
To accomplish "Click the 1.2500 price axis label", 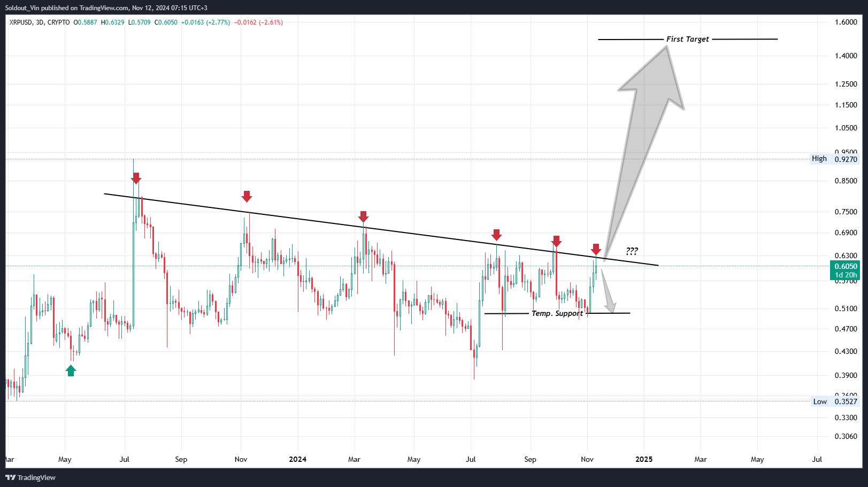I will [846, 84].
